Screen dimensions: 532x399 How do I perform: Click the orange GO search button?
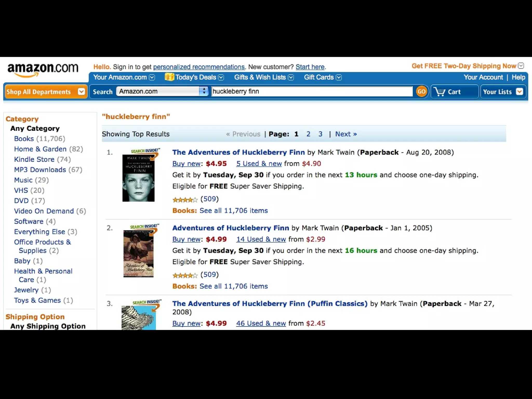point(421,91)
